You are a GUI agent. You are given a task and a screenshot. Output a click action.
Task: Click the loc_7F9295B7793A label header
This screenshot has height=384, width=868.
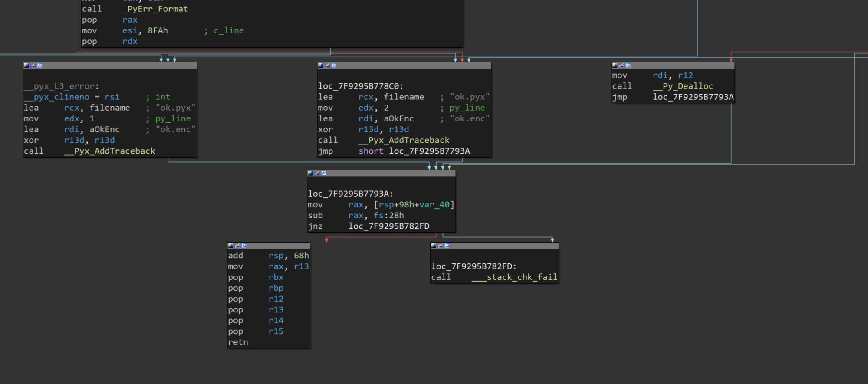click(351, 194)
